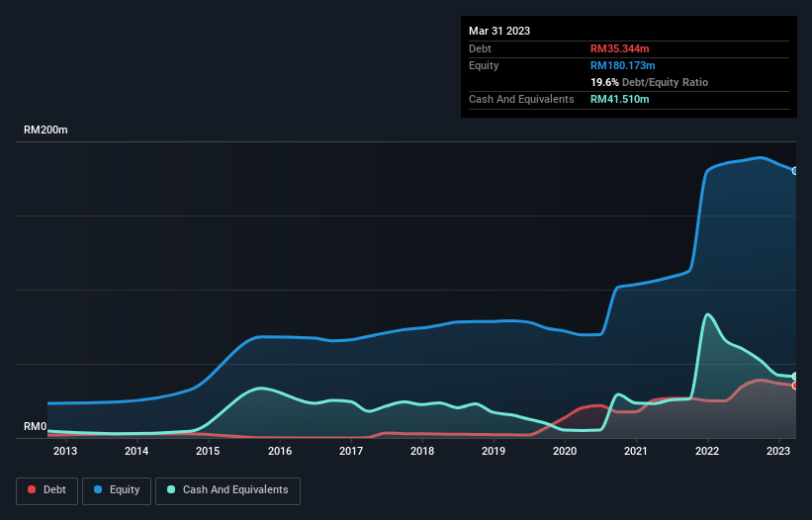Image resolution: width=812 pixels, height=520 pixels.
Task: Click the teal Cash And Equivalents legend dot
Action: [171, 489]
